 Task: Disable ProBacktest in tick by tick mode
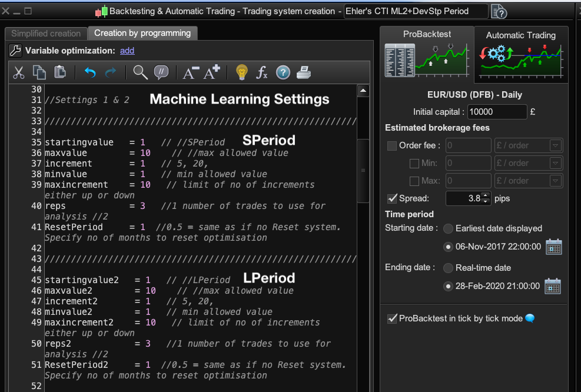(x=392, y=318)
